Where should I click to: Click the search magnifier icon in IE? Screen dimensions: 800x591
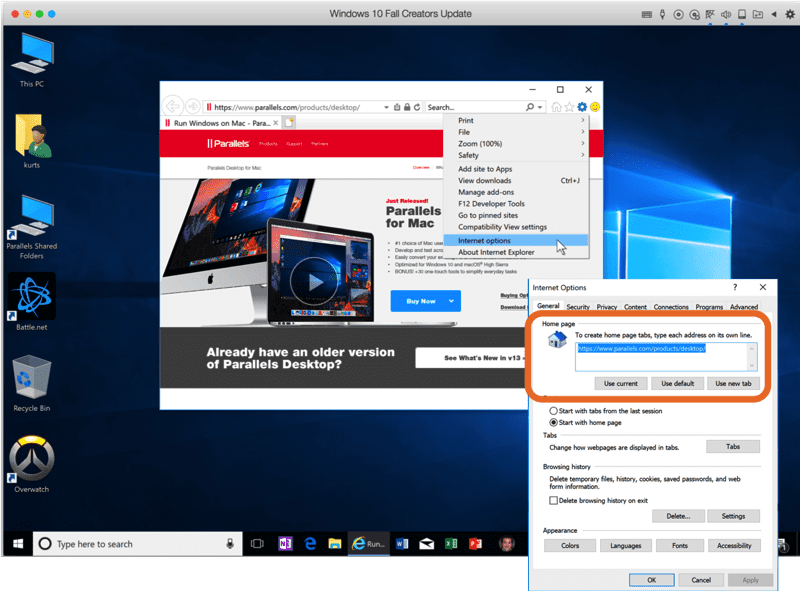click(x=530, y=107)
